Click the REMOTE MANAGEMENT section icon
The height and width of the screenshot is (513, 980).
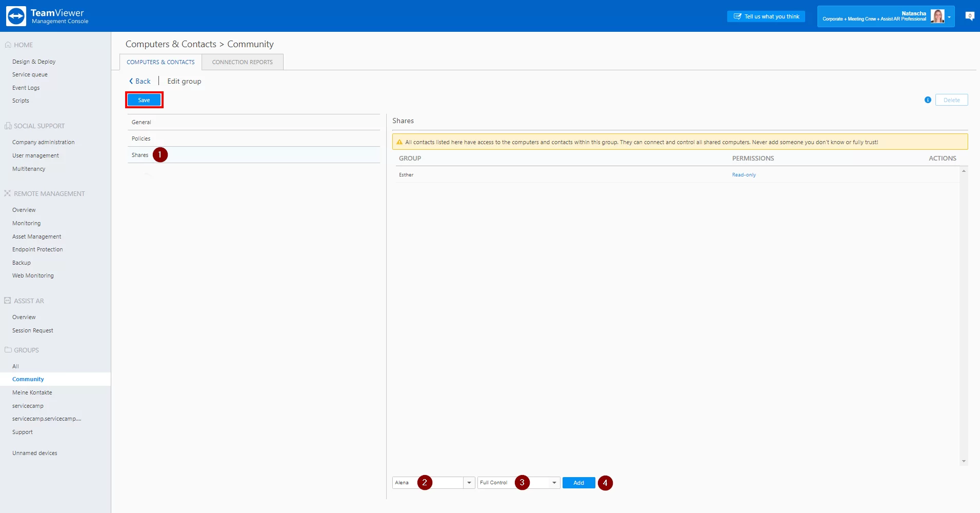point(8,193)
